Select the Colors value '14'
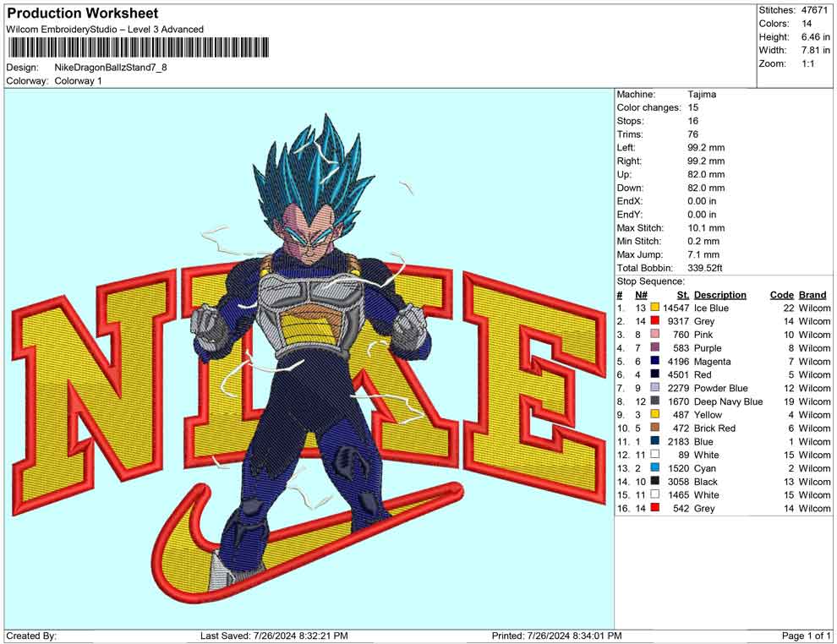837x644 pixels. (x=806, y=24)
